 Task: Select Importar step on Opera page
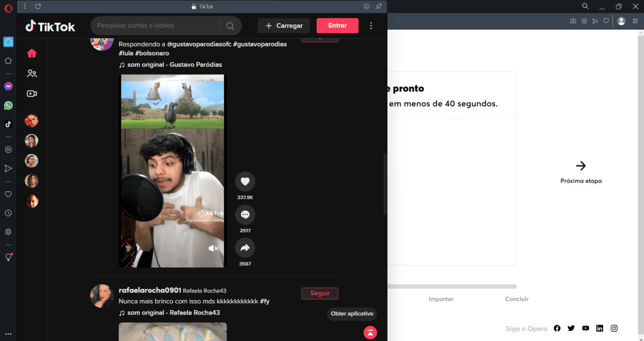pyautogui.click(x=441, y=299)
